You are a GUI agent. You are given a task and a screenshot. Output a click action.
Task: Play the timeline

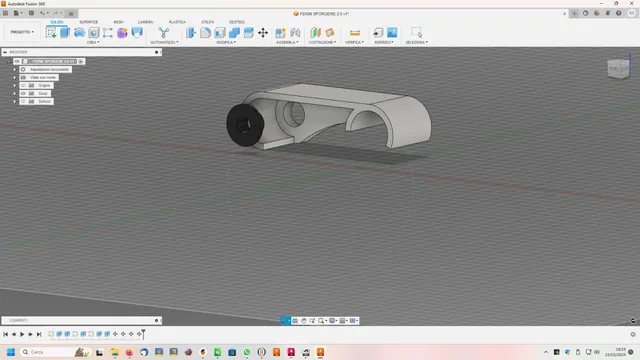(x=22, y=334)
